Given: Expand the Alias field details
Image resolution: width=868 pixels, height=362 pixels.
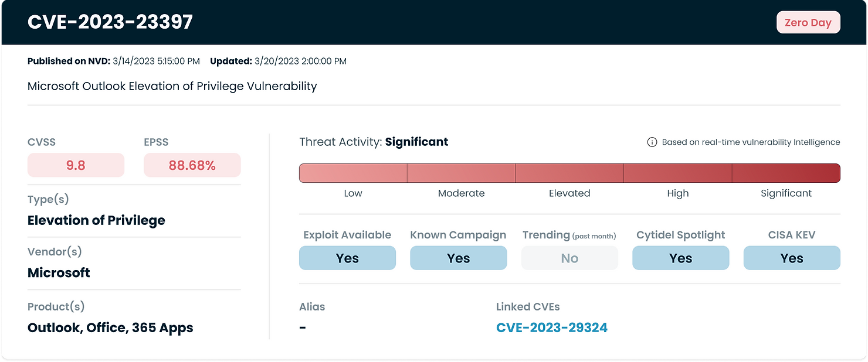Looking at the screenshot, I should 311,306.
